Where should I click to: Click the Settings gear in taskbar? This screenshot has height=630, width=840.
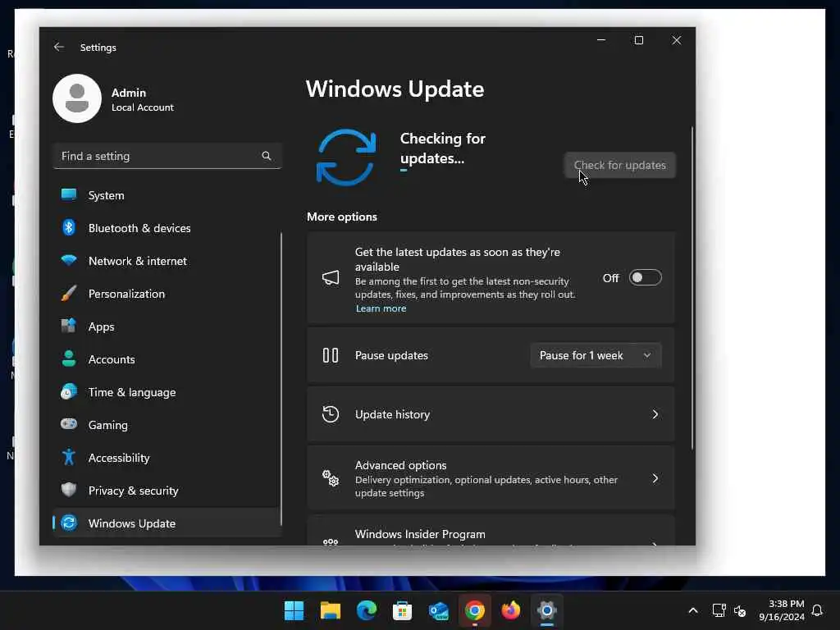point(547,610)
